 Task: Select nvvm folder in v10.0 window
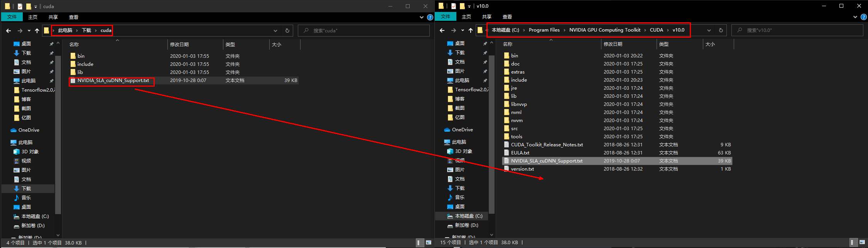(x=517, y=121)
